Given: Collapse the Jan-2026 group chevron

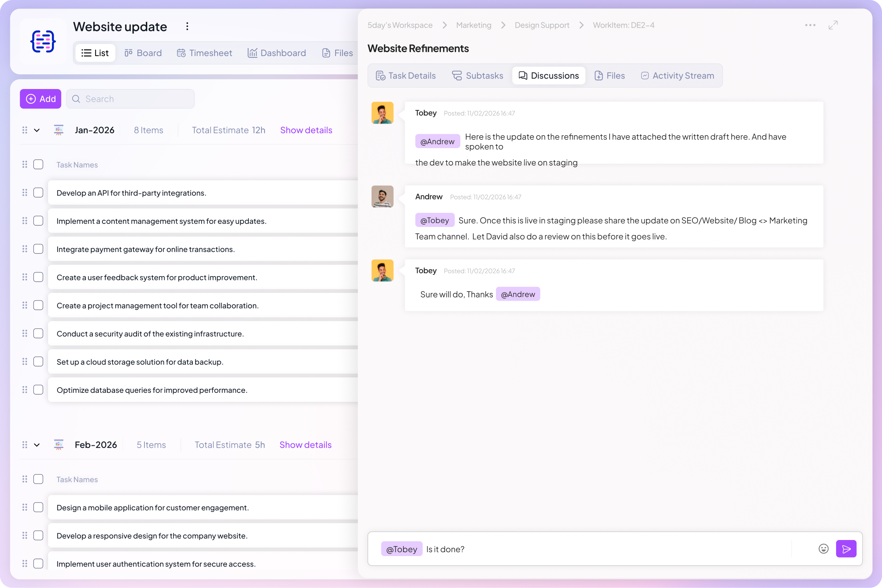Looking at the screenshot, I should pyautogui.click(x=36, y=130).
